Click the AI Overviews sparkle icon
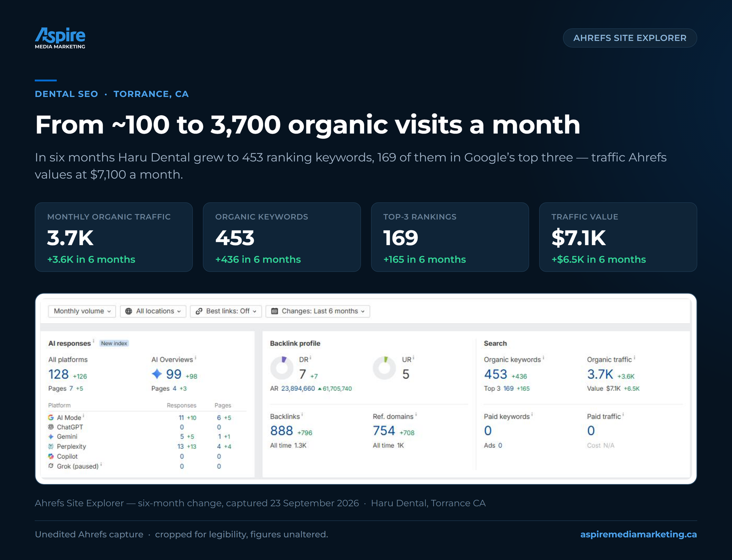The width and height of the screenshot is (732, 560). point(157,374)
